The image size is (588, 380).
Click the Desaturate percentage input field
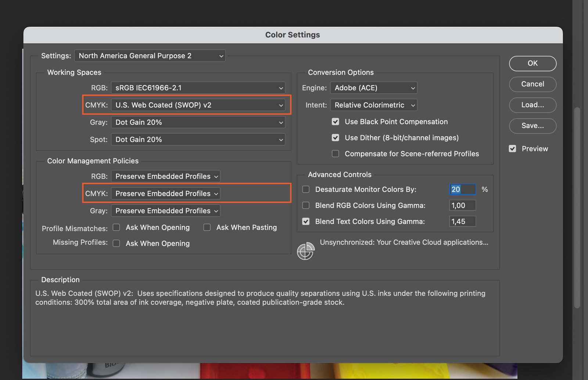point(462,189)
